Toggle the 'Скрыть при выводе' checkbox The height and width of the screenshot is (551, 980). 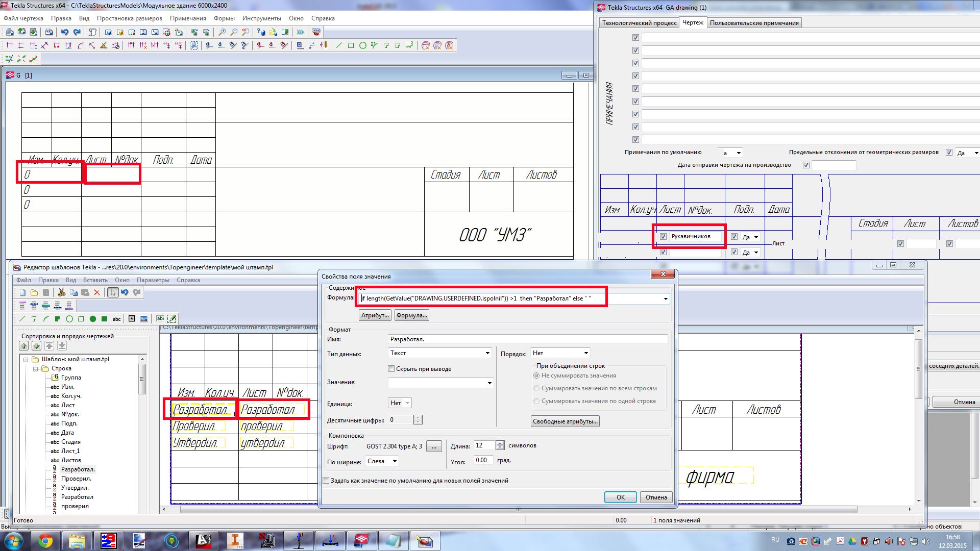[x=391, y=369]
